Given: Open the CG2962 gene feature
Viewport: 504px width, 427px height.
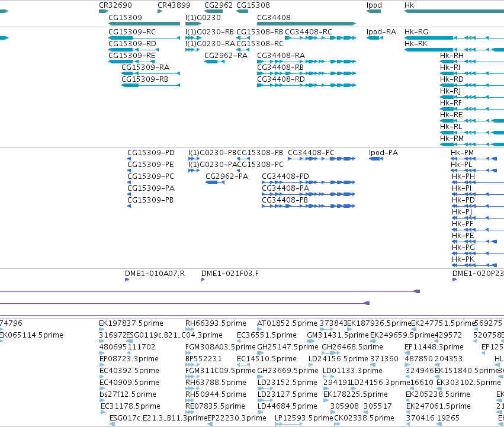Looking at the screenshot, I should point(213,11).
